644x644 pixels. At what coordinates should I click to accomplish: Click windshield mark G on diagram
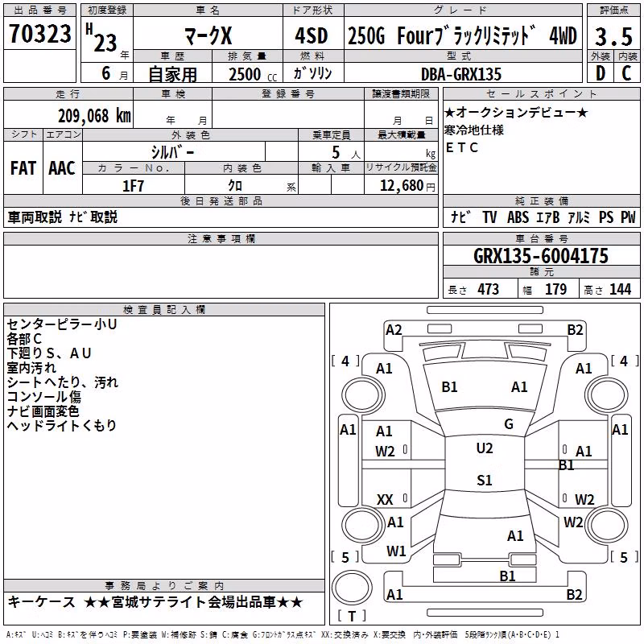509,424
